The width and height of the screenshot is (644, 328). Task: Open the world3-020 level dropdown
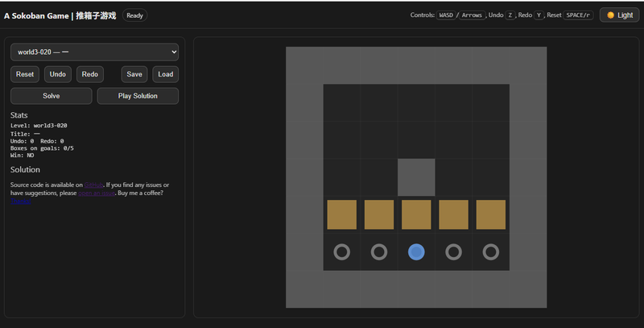94,52
